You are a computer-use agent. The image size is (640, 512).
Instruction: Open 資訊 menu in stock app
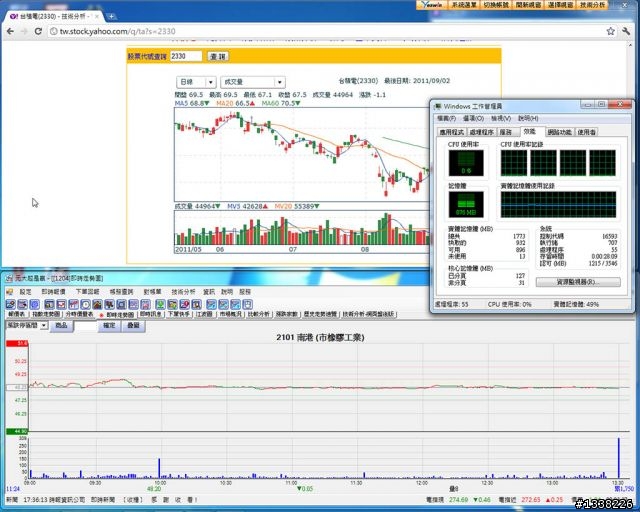pyautogui.click(x=209, y=292)
